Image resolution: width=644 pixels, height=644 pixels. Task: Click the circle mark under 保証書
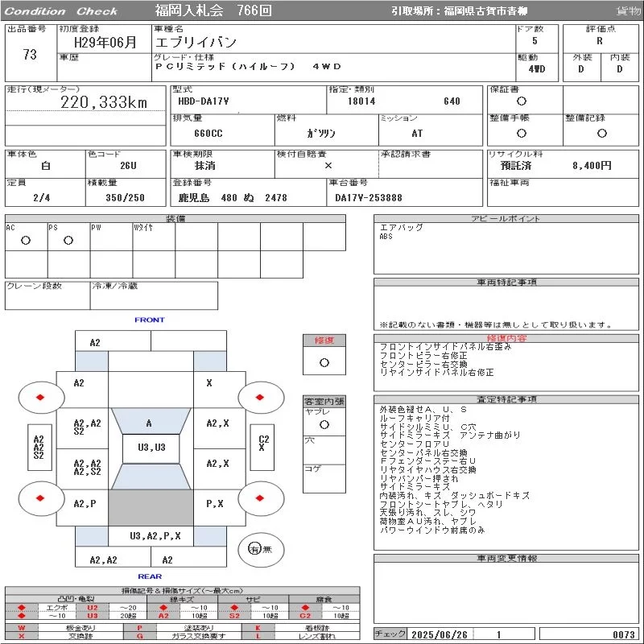(x=522, y=101)
